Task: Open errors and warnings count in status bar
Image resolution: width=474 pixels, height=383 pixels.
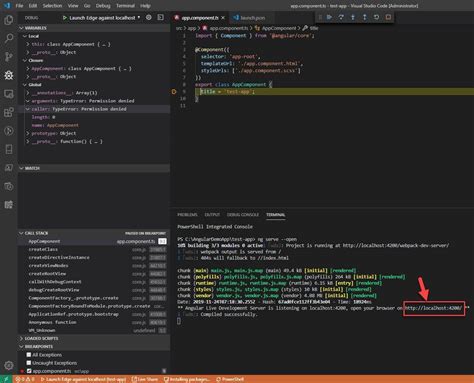Action: (x=25, y=379)
